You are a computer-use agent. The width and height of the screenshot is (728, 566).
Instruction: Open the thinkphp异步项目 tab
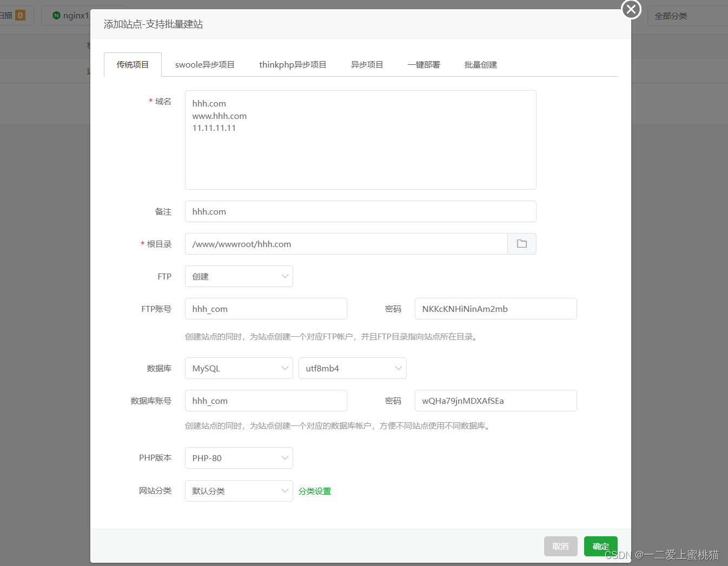(x=293, y=65)
